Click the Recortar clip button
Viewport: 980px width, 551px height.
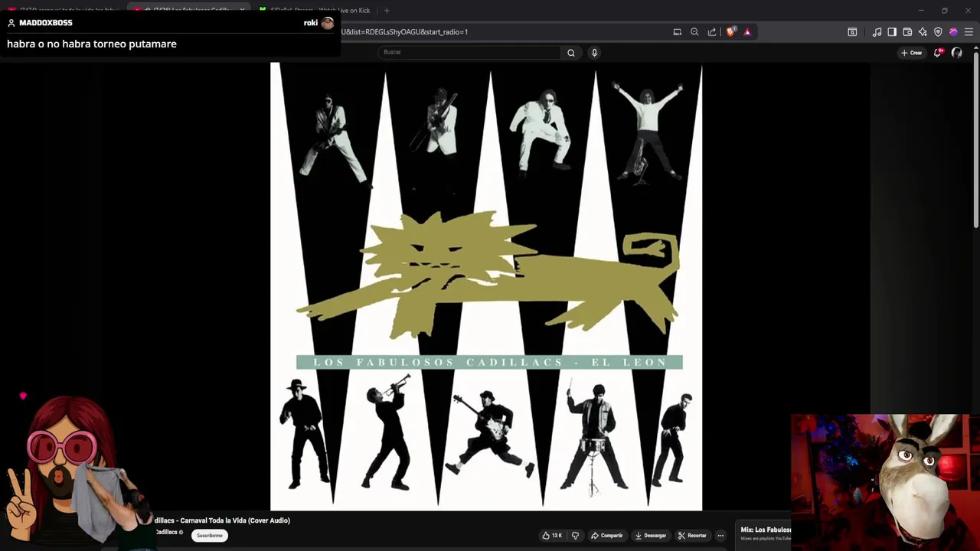pos(692,536)
